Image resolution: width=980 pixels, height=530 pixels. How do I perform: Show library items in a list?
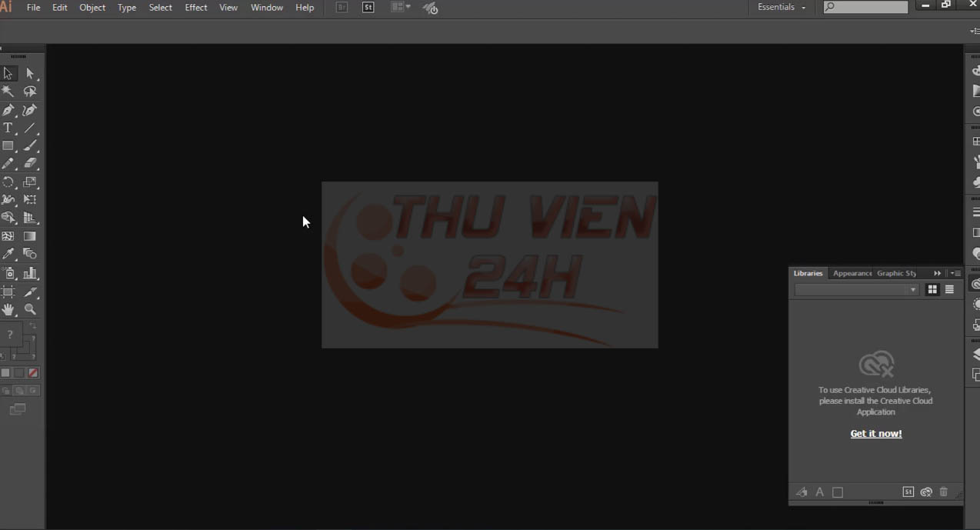point(949,290)
